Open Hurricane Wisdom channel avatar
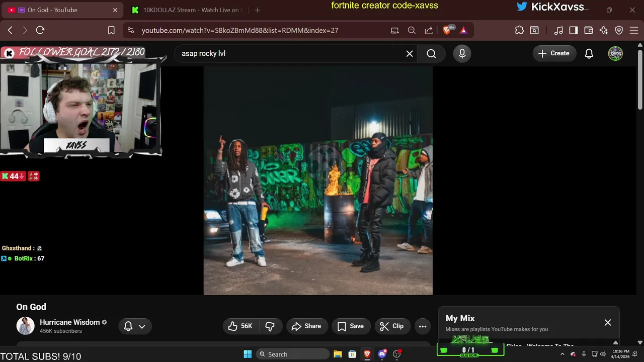This screenshot has width=644, height=362. 25,326
